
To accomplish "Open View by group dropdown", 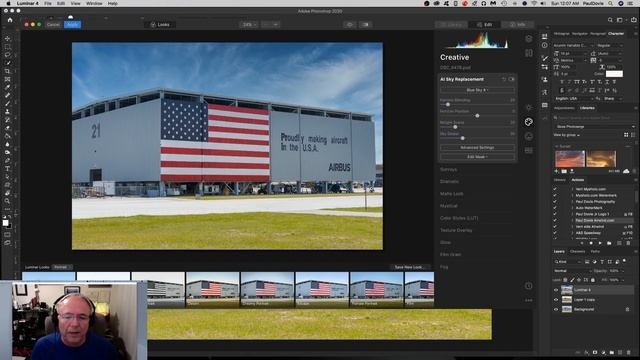I will pos(567,135).
